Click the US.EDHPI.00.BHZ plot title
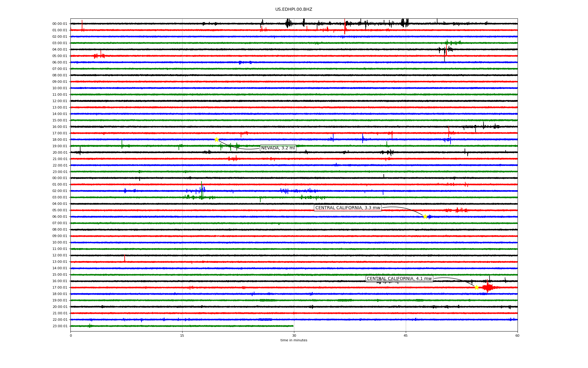Image resolution: width=588 pixels, height=368 pixels. [294, 10]
